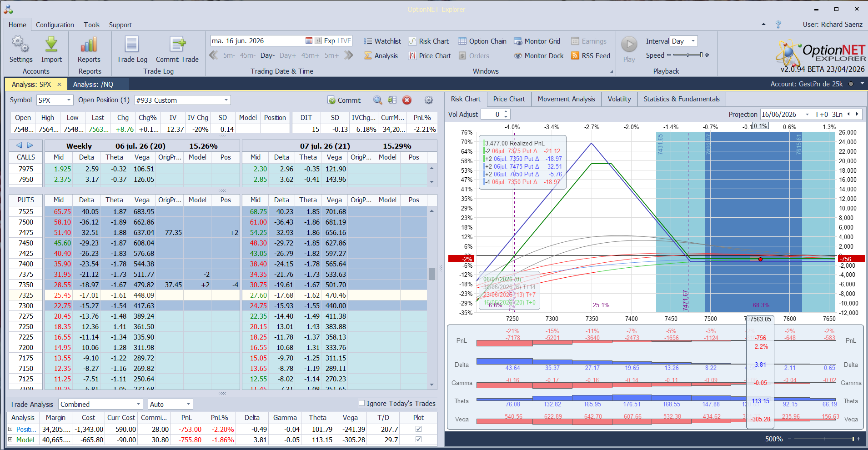Open the calendar picker in trading date field
868x450 pixels.
[309, 40]
